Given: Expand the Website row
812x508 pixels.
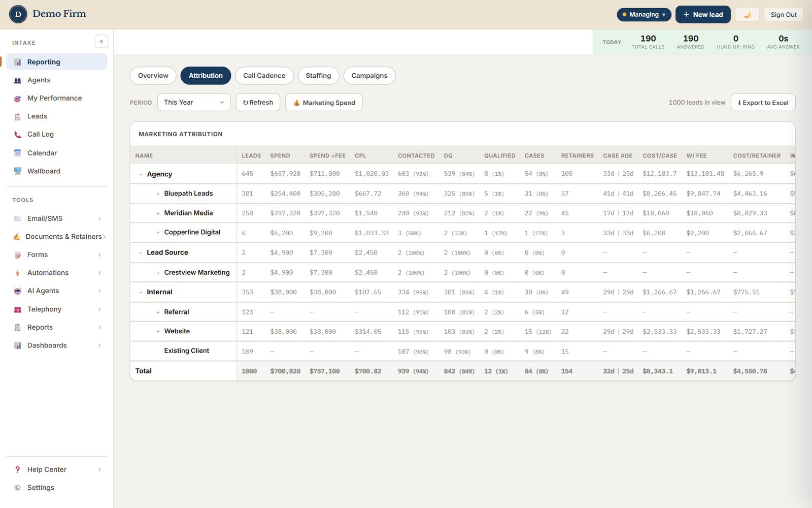Looking at the screenshot, I should tap(158, 332).
